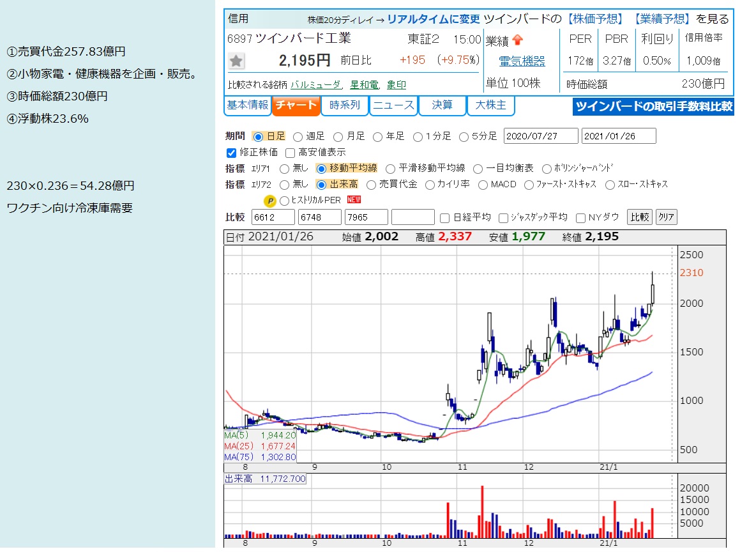Viewport: 756px width, 556px height.
Task: Click comparison code field 6612
Action: pos(273,217)
